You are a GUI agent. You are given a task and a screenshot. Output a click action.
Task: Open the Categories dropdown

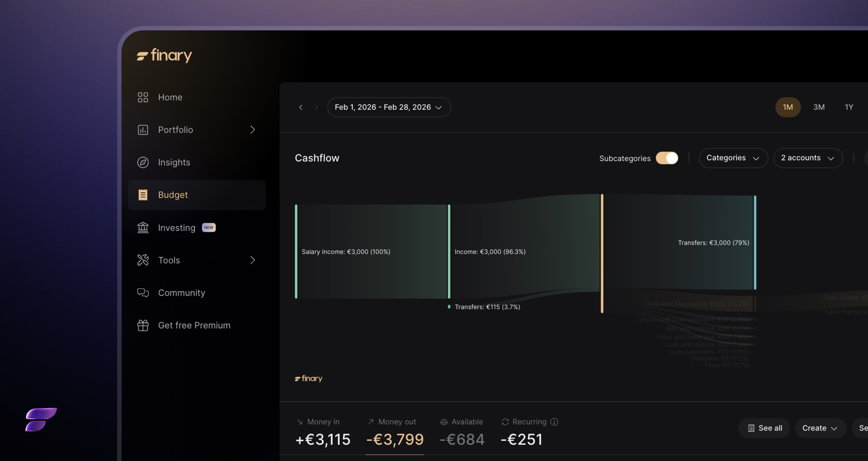[x=733, y=158]
